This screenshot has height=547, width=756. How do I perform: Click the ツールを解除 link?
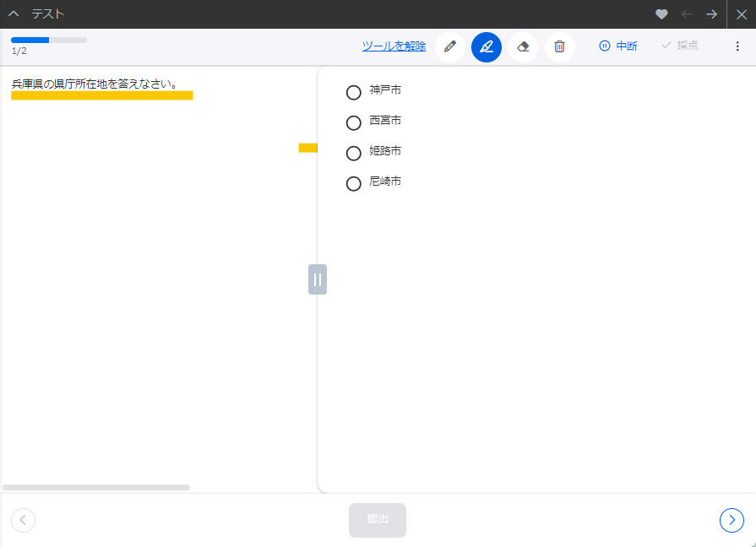(x=394, y=46)
